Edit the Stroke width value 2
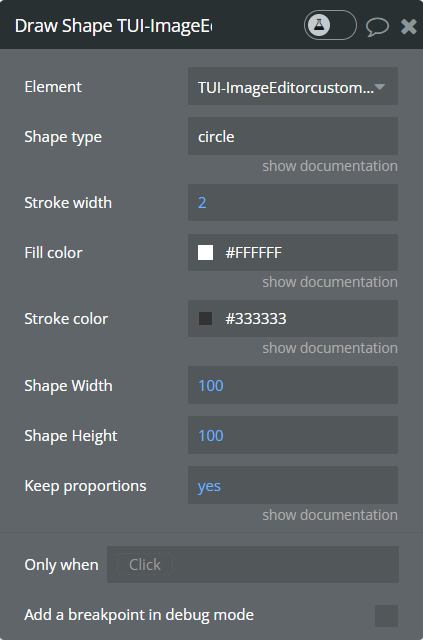 pos(293,202)
